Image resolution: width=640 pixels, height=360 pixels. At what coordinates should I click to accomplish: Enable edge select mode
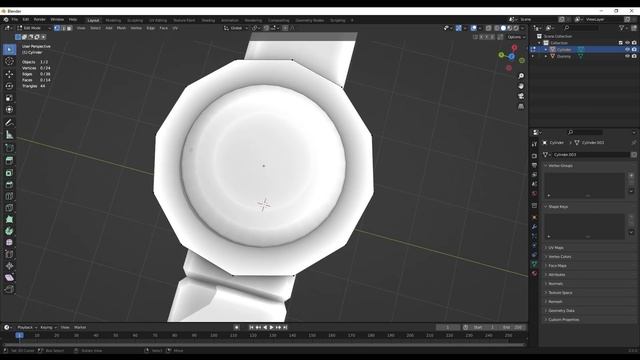coord(63,28)
